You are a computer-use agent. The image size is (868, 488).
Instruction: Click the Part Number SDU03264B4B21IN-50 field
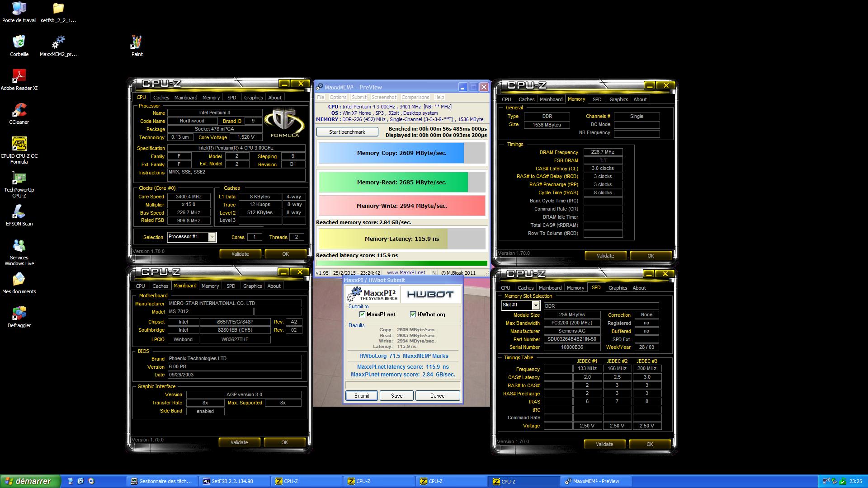(572, 339)
